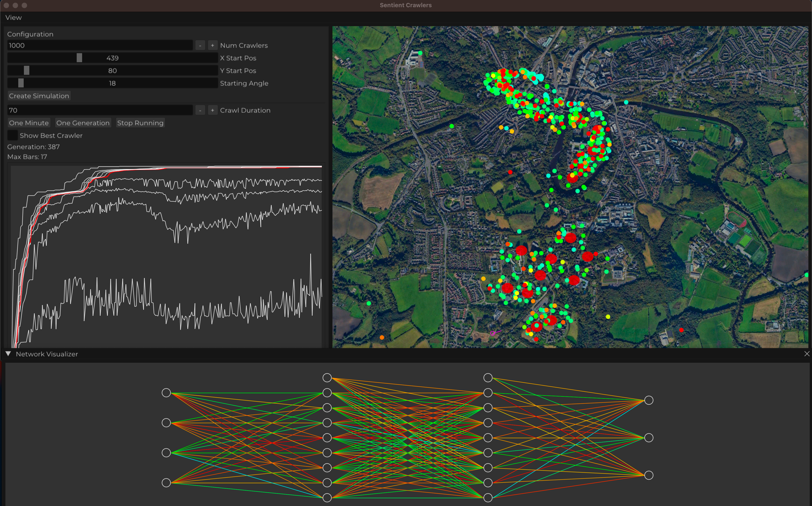Increase Num Crawlers with plus button
812x506 pixels.
pyautogui.click(x=212, y=45)
